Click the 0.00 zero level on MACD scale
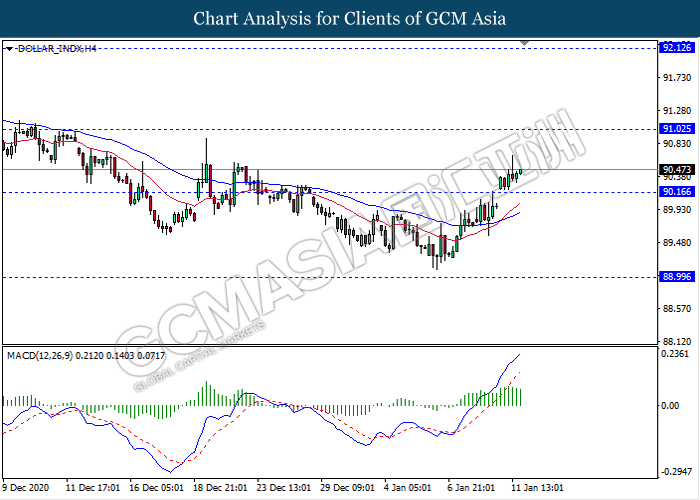This screenshot has width=700, height=500. point(670,405)
